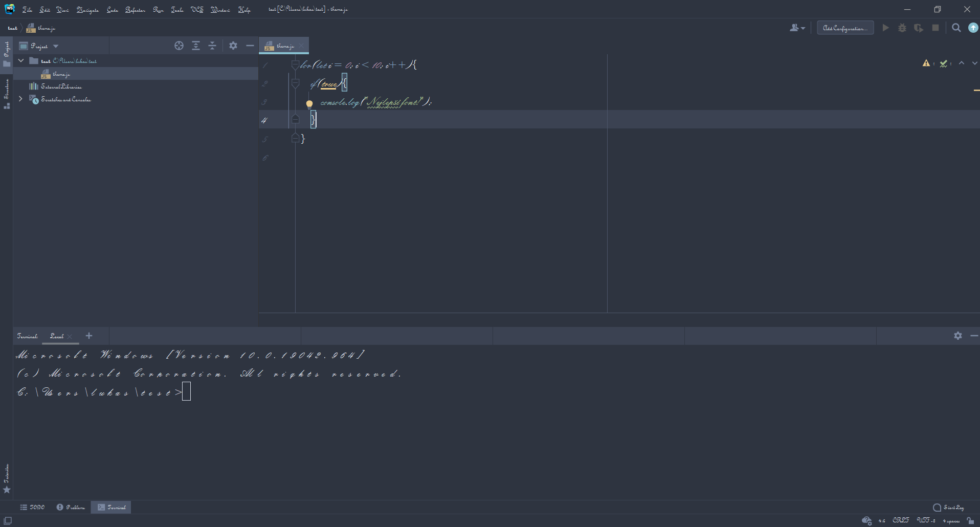Open a new terminal session with the plus
980x527 pixels.
(x=88, y=336)
